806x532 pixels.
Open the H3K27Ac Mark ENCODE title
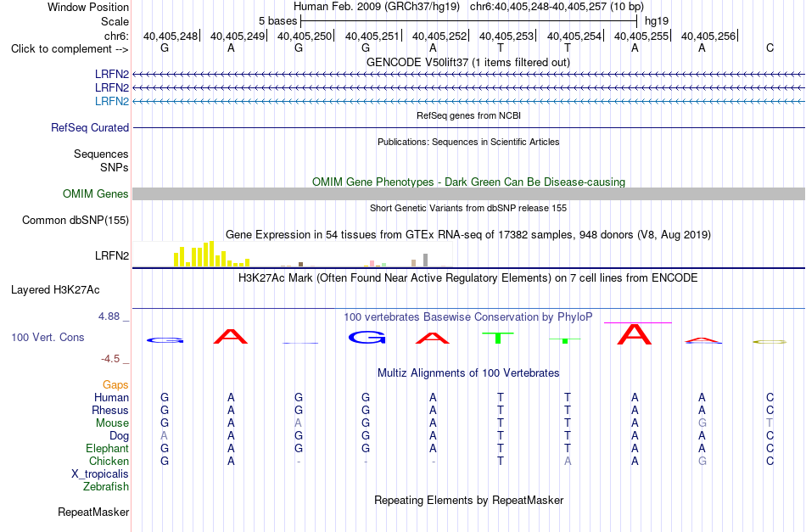[x=467, y=278]
